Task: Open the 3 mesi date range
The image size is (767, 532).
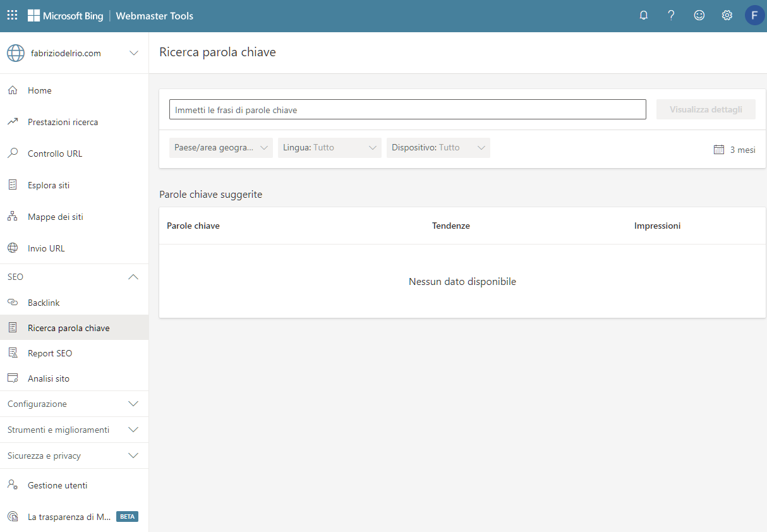Action: tap(734, 150)
